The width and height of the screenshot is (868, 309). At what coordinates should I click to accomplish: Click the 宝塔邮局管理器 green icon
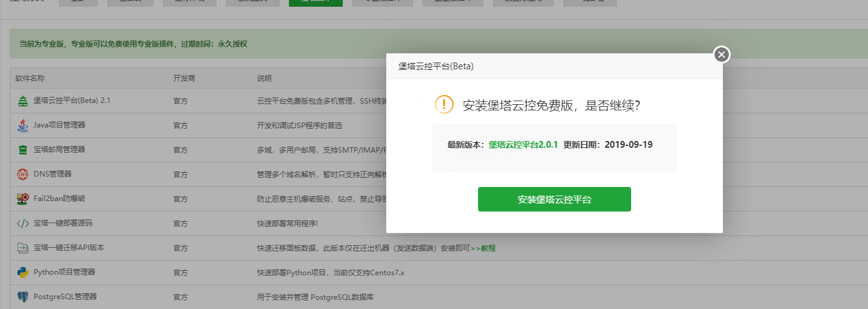click(23, 150)
